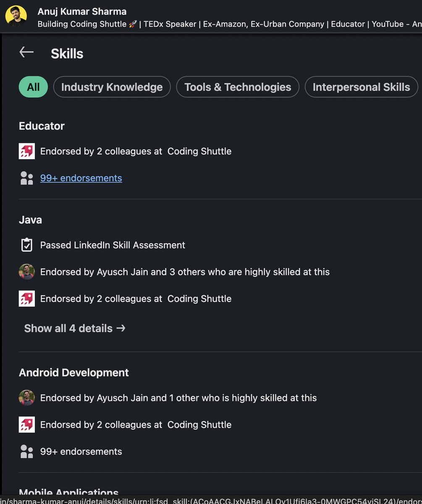
Task: Select the All filter pill
Action: (x=33, y=87)
